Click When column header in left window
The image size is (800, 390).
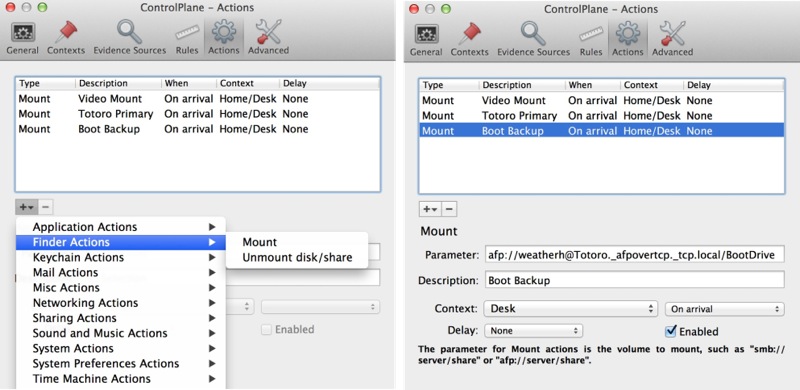tap(188, 83)
